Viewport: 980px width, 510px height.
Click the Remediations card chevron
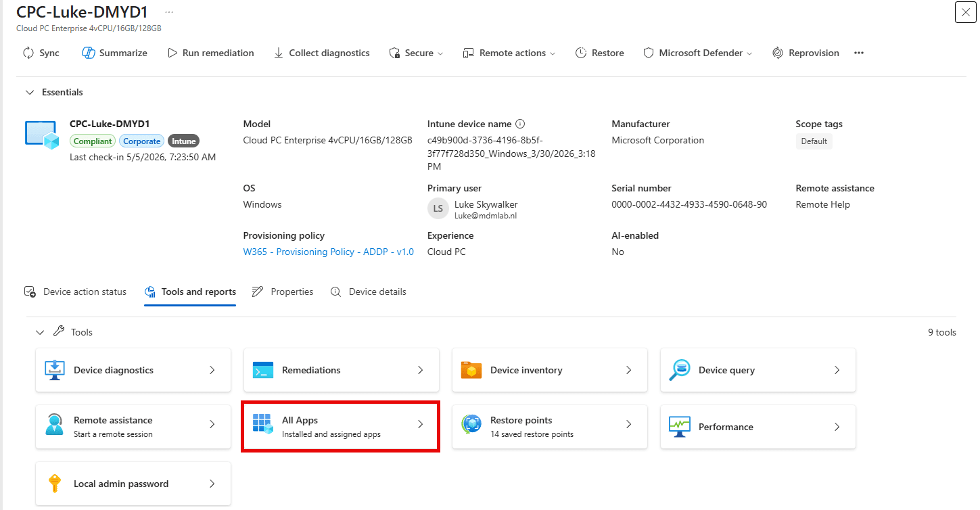point(420,370)
